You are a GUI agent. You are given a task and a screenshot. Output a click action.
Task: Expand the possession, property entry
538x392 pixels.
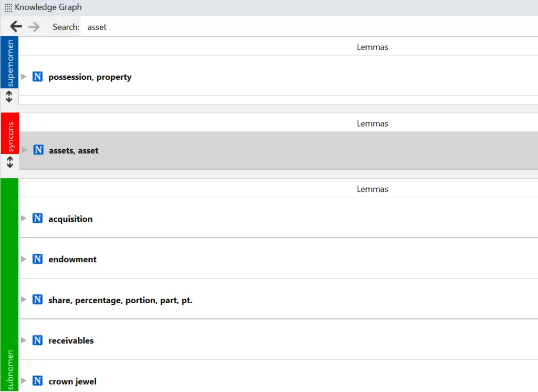[x=24, y=77]
